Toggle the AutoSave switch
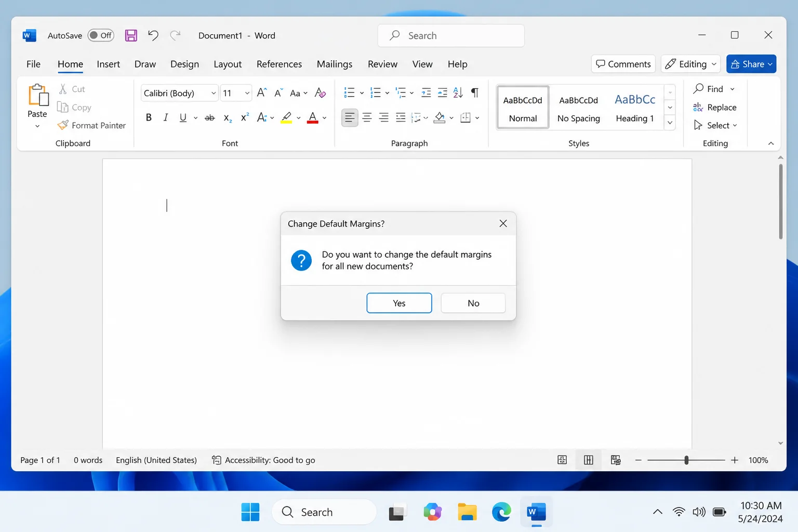Screen dimensions: 798x532 pos(101,35)
